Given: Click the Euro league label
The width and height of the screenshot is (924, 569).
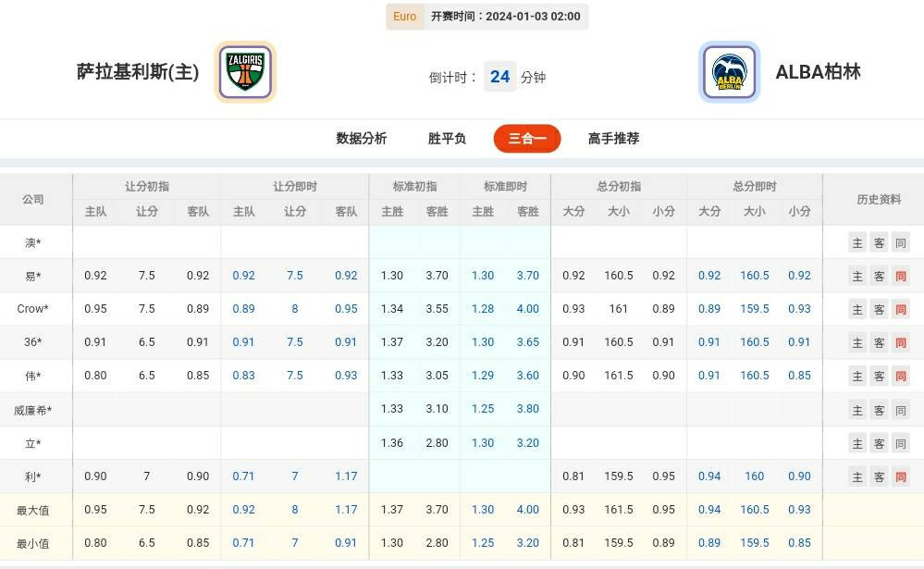Looking at the screenshot, I should click(x=405, y=17).
